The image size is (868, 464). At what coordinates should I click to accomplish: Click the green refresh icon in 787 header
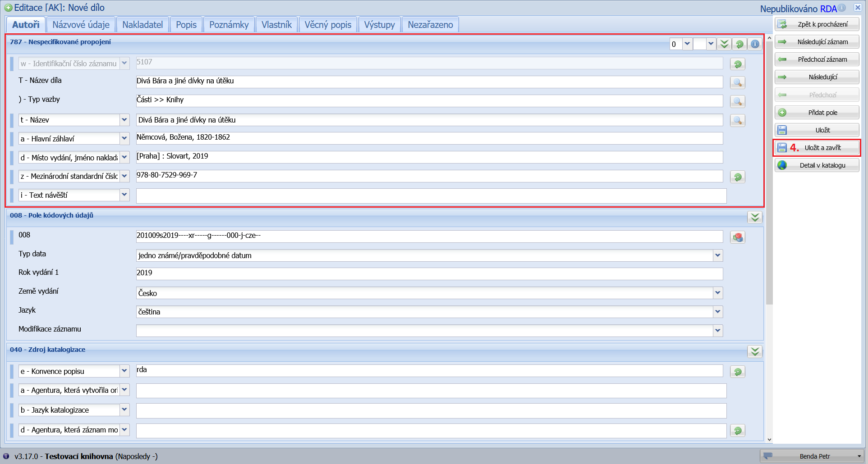[x=739, y=44]
